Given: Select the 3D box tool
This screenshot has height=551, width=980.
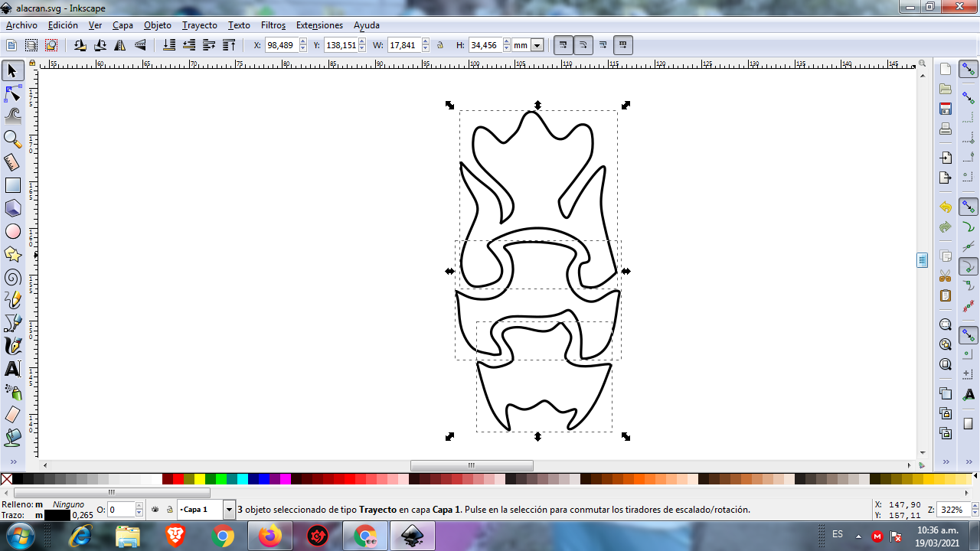Looking at the screenshot, I should tap(12, 208).
